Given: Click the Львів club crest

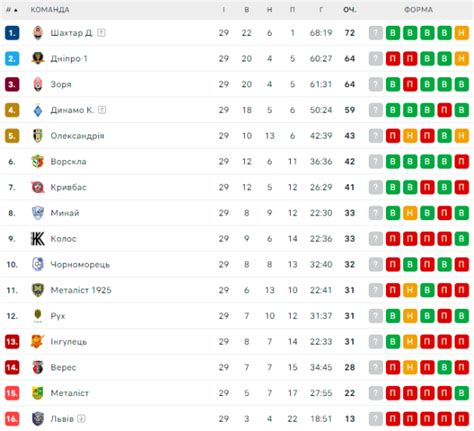Looking at the screenshot, I should 38,419.
